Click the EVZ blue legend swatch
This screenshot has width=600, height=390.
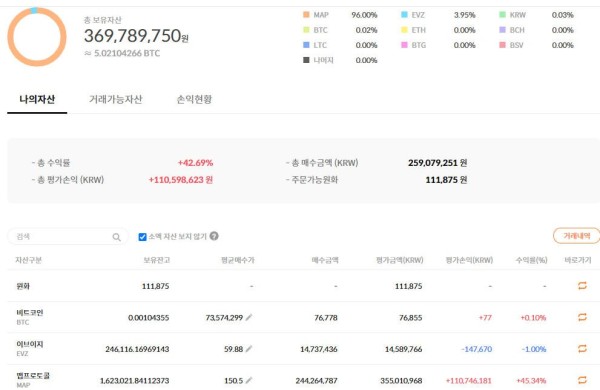404,15
